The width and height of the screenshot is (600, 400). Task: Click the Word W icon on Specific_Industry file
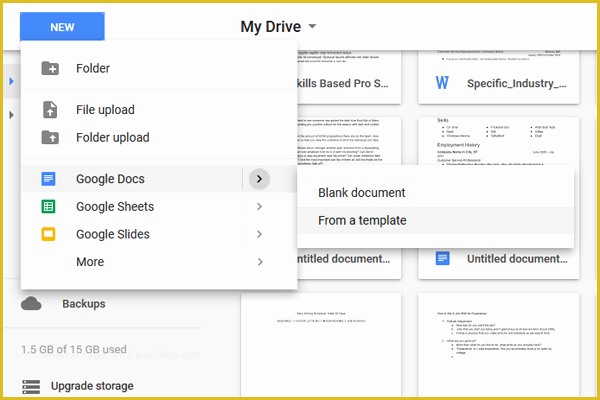442,83
